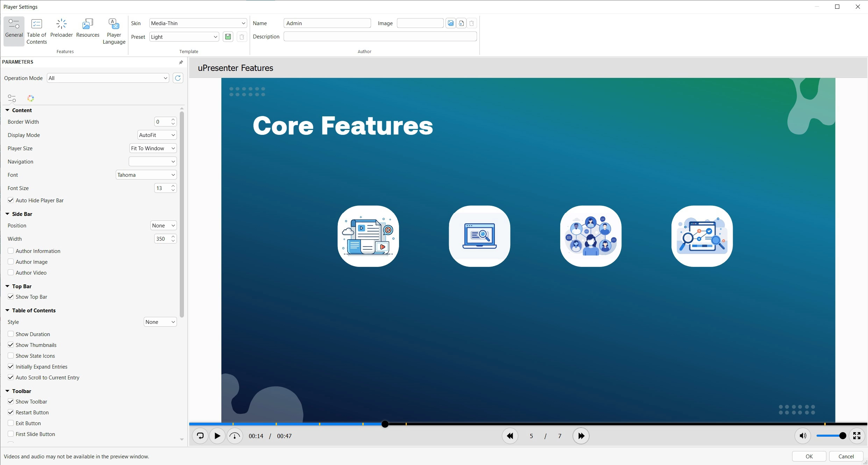Collapse the Side Bar section
The height and width of the screenshot is (465, 868).
pyautogui.click(x=7, y=214)
